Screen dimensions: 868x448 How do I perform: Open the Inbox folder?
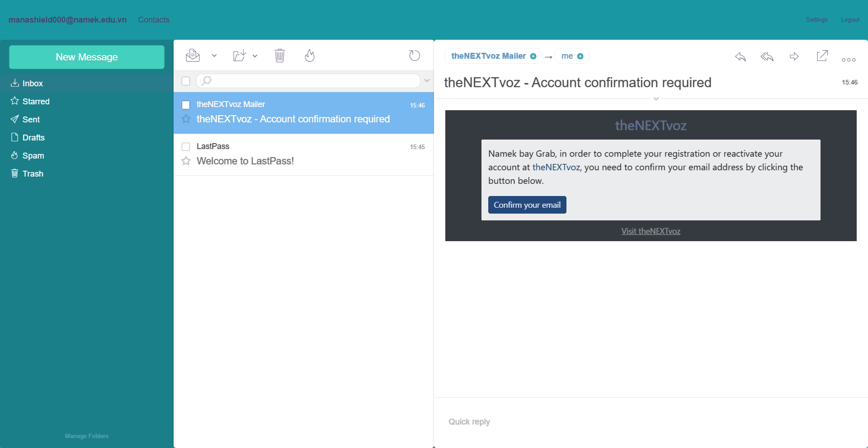click(87, 84)
